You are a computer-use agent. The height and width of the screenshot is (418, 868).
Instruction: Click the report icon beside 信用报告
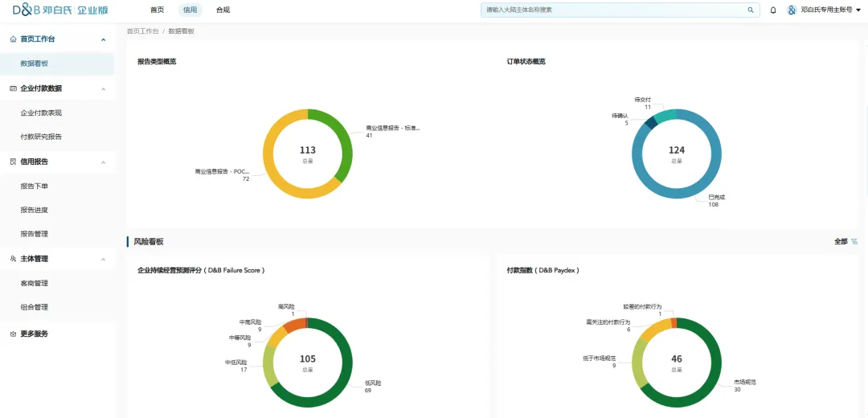tap(14, 162)
